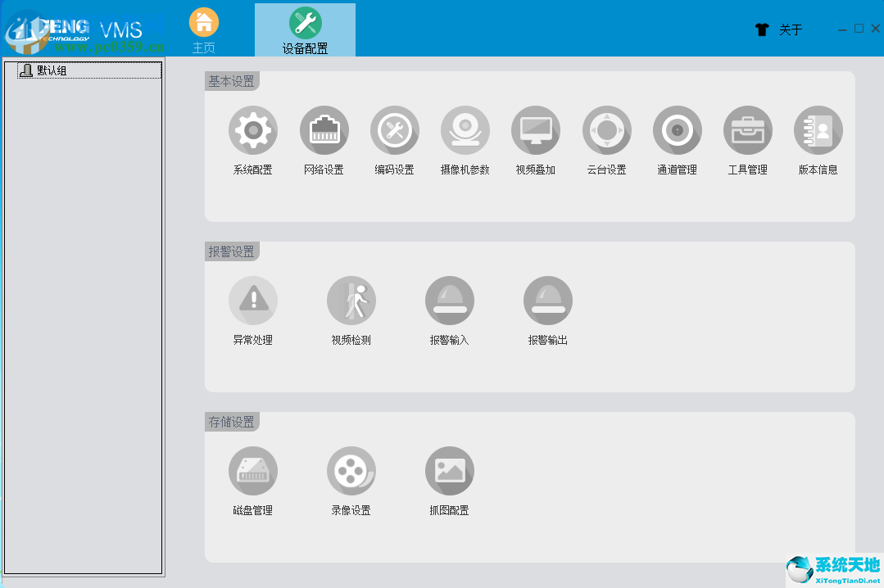Click the 报警输入 text label

point(449,340)
